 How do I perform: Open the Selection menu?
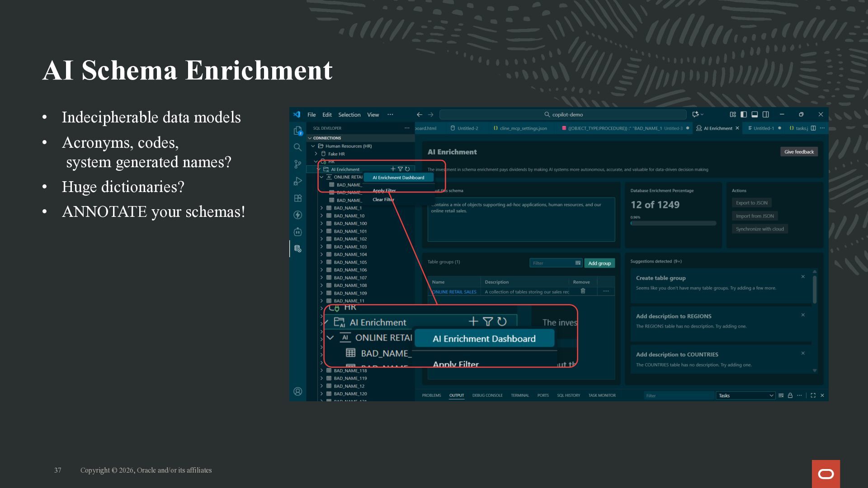point(349,115)
